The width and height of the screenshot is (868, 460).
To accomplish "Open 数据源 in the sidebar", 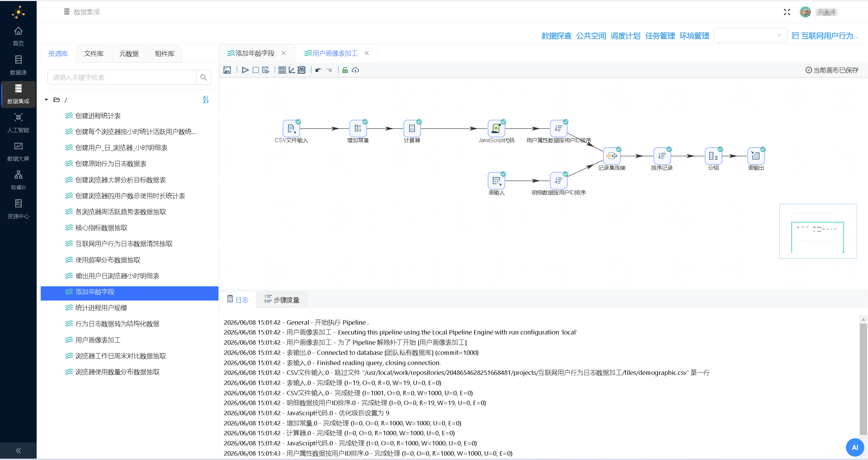I will [18, 65].
